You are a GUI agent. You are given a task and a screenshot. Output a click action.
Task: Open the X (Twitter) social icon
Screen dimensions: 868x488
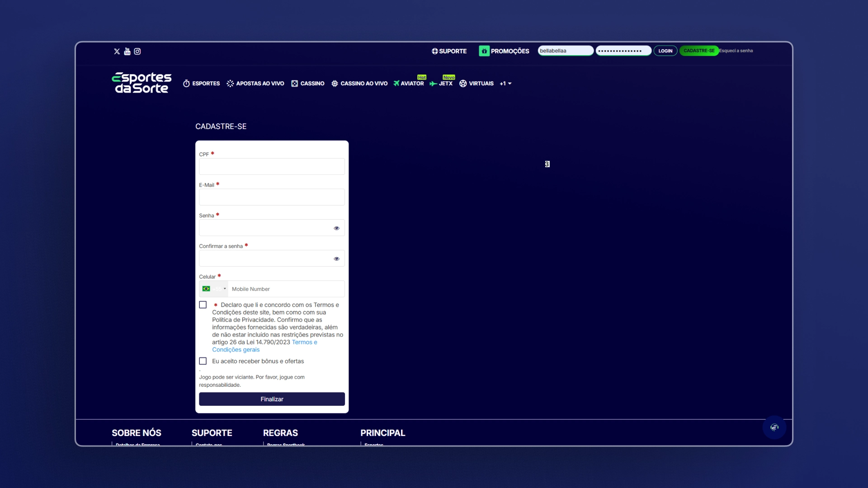pos(117,52)
